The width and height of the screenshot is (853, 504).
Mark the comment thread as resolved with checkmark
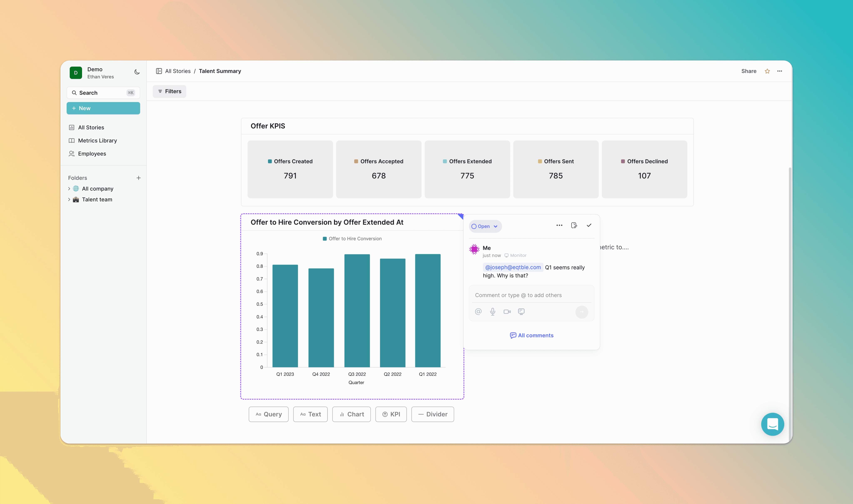coord(589,225)
